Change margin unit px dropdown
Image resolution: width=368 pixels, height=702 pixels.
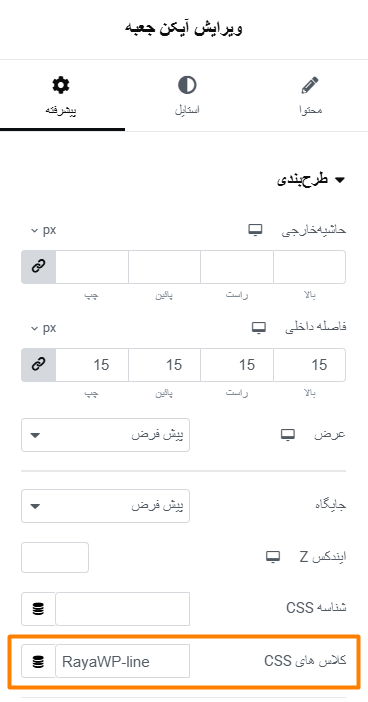pyautogui.click(x=43, y=231)
